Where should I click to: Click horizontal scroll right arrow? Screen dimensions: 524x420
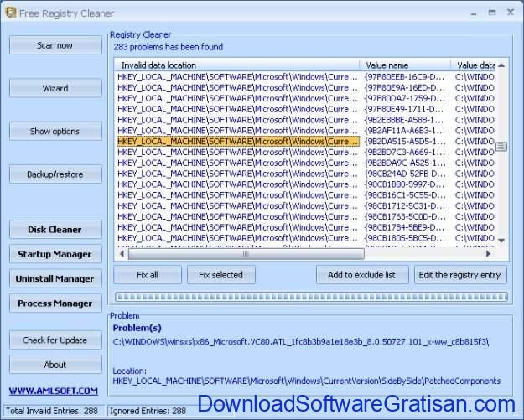click(488, 254)
